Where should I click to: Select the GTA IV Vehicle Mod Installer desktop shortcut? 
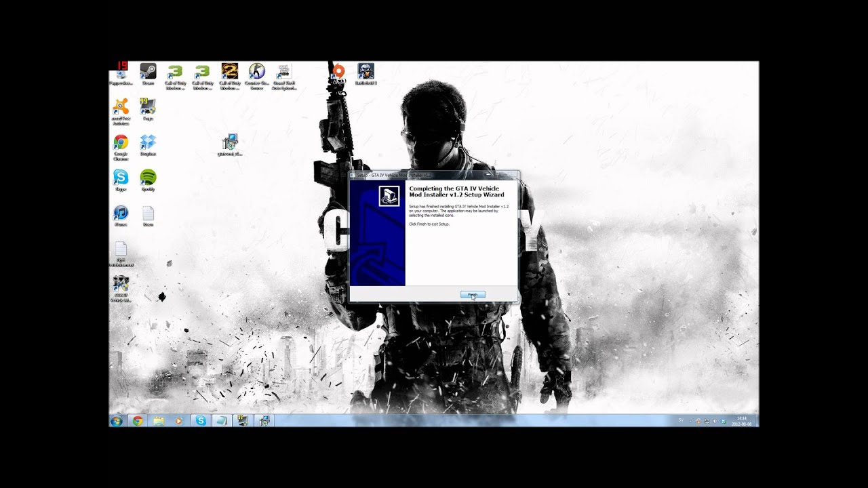[x=121, y=288]
